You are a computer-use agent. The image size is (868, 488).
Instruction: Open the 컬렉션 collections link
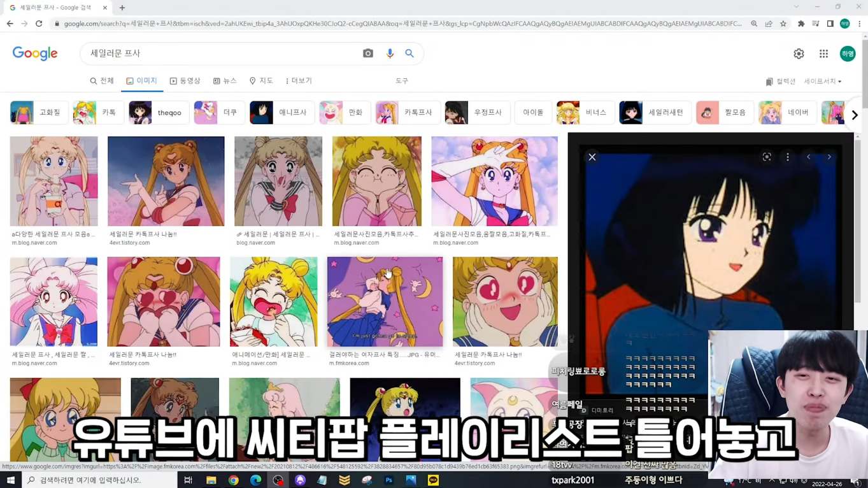click(x=781, y=82)
